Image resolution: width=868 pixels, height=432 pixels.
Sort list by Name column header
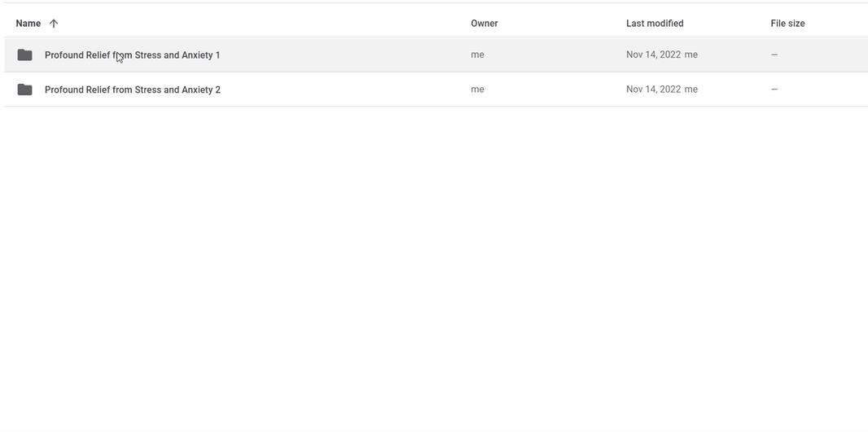[x=28, y=24]
